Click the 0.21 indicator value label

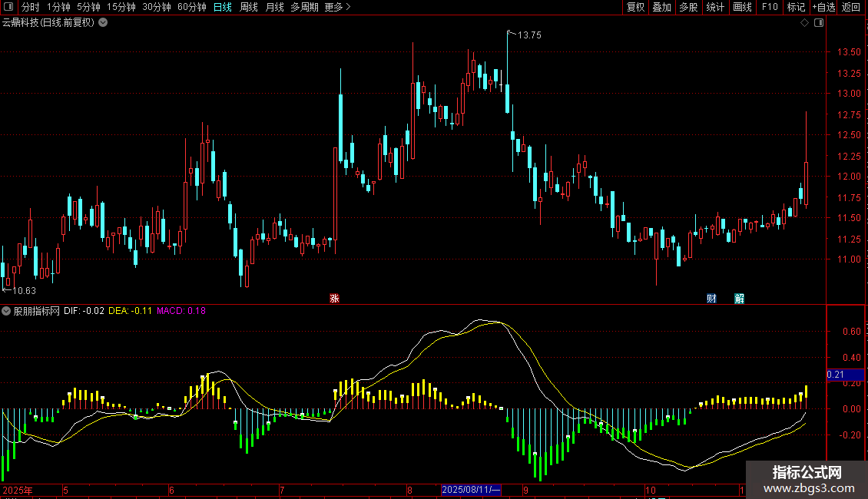tap(836, 375)
